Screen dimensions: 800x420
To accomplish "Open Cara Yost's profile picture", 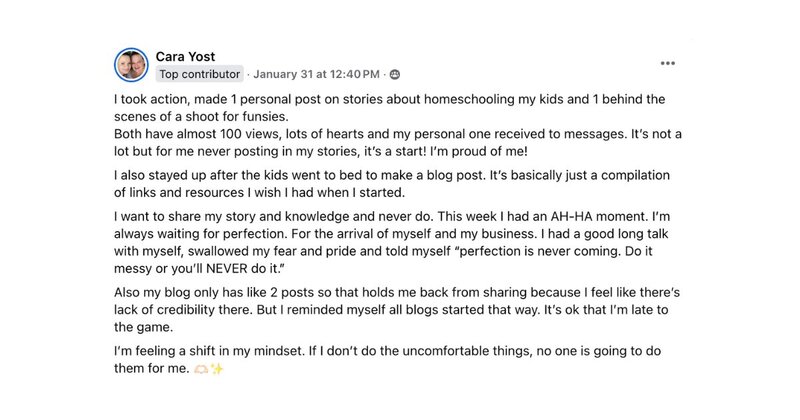I will pyautogui.click(x=131, y=65).
